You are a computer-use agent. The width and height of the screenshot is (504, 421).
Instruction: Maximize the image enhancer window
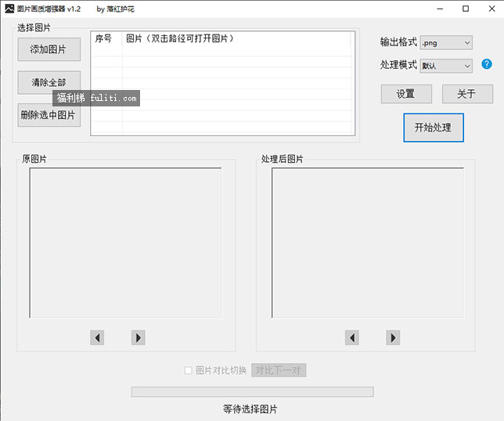(x=466, y=9)
